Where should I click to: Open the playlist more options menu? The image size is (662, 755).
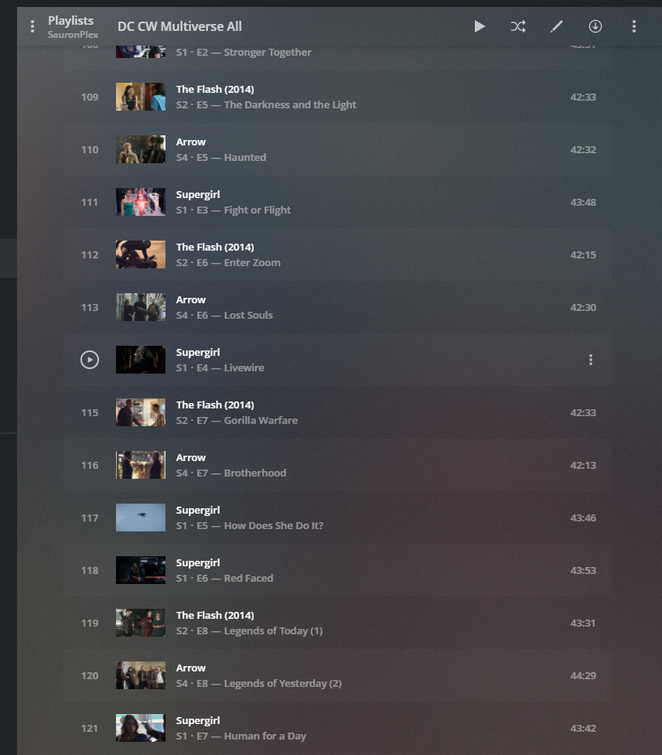click(x=634, y=26)
